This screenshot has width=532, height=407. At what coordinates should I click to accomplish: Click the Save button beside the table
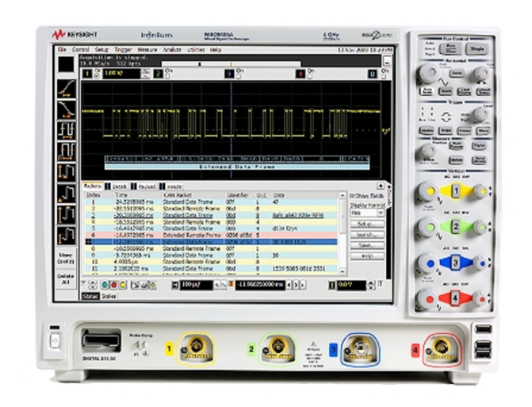(367, 245)
